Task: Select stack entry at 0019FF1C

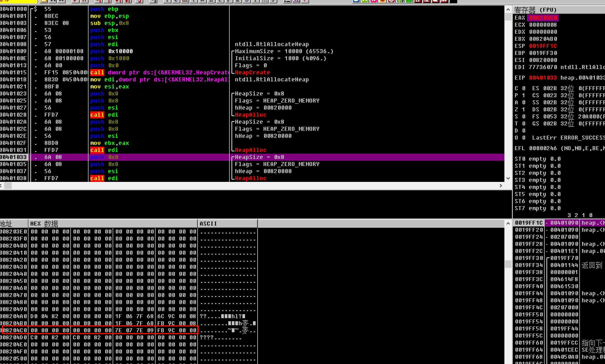Action: coord(559,223)
